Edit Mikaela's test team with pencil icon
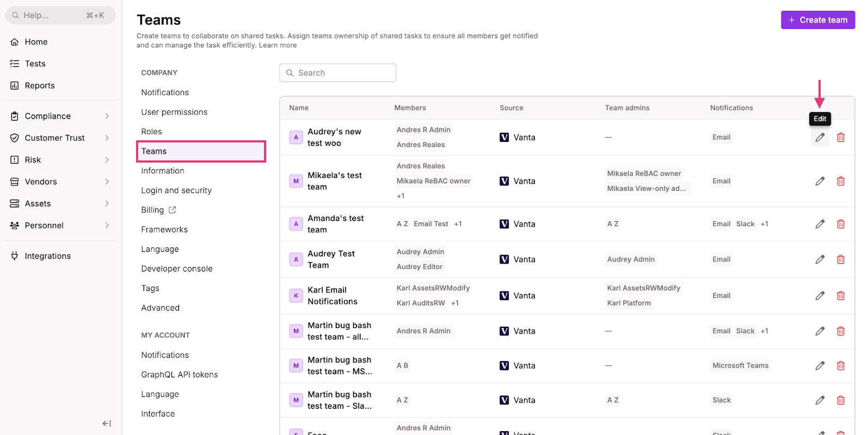 820,181
